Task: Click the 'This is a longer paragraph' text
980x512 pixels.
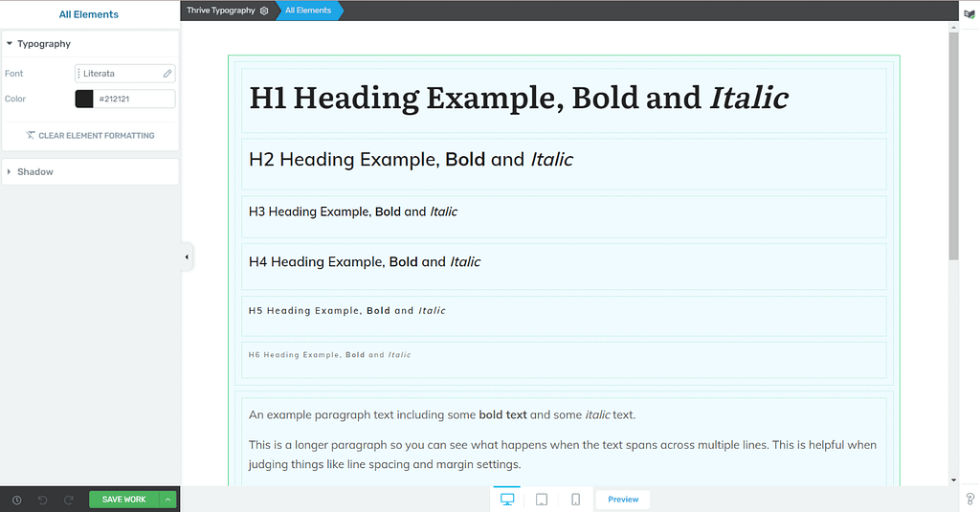Action: click(x=563, y=455)
